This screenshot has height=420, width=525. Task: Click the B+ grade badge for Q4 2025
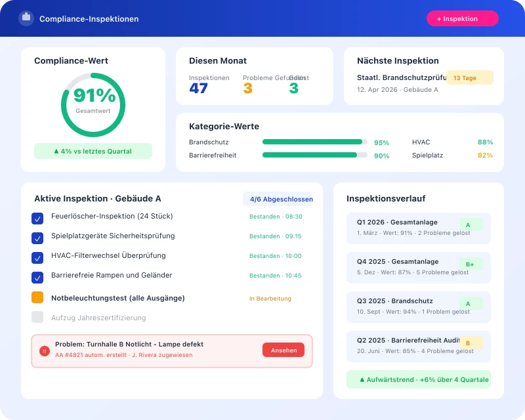point(471,263)
